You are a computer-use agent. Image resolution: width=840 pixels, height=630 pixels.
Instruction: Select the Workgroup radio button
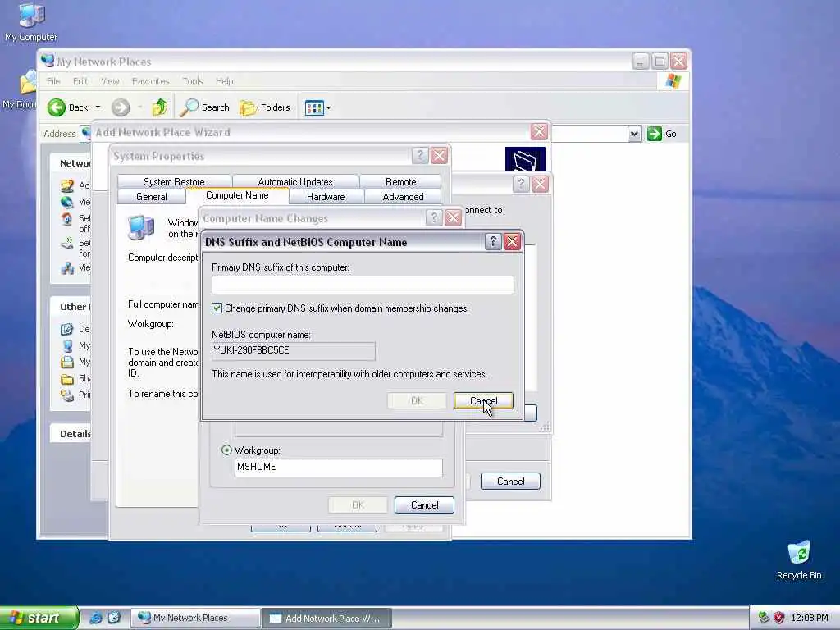[x=226, y=450]
